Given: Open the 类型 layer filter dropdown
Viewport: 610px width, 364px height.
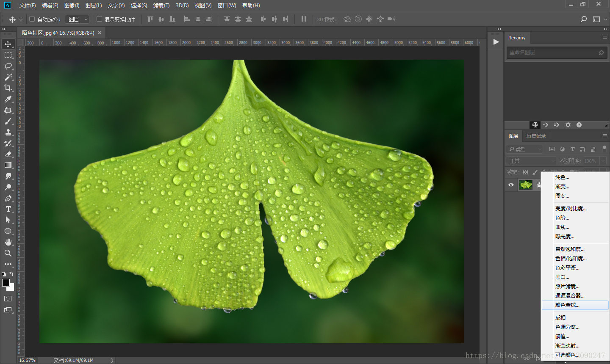Looking at the screenshot, I should (524, 149).
